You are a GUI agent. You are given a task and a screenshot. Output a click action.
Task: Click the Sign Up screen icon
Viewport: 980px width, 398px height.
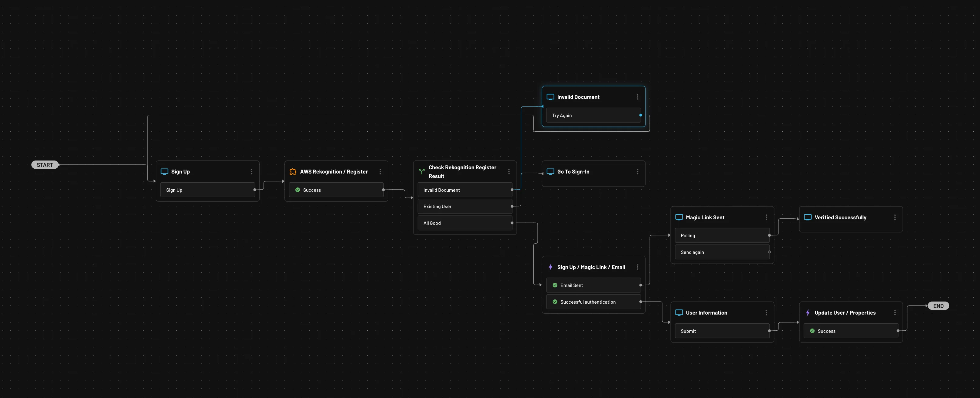164,171
